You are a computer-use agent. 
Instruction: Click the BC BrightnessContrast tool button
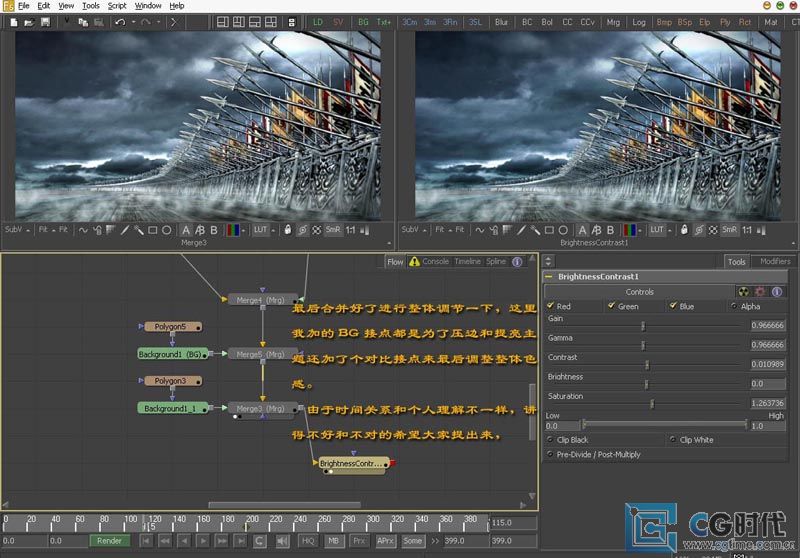point(527,21)
